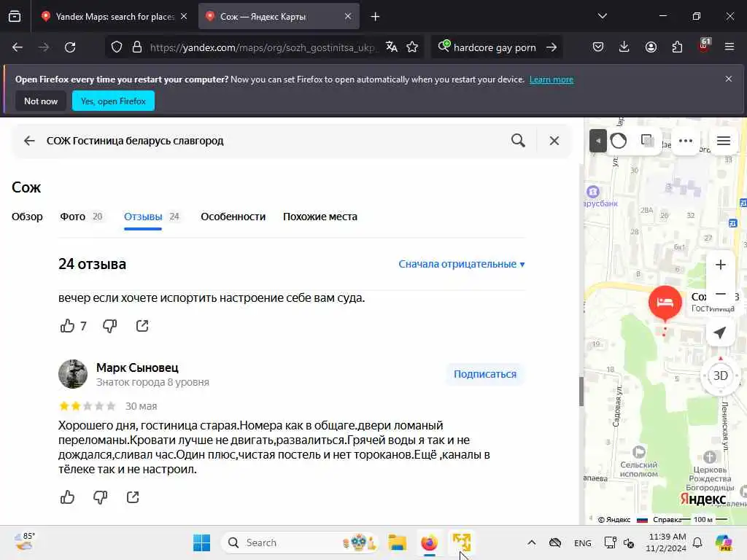This screenshot has height=560, width=747.
Task: Click the Not now button
Action: 41,101
